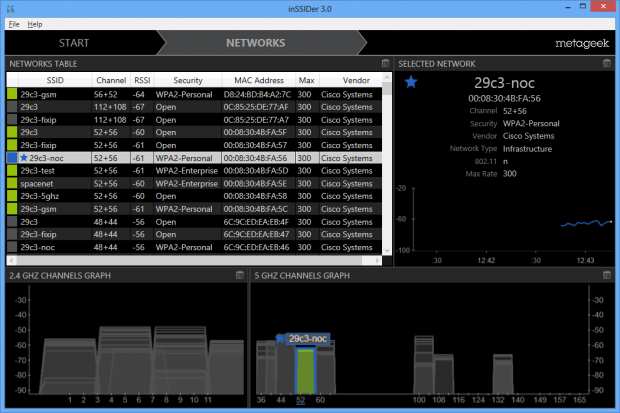Click the green 29c3-noc bar in 5 GHz graph
This screenshot has height=413, width=620.
pos(304,369)
